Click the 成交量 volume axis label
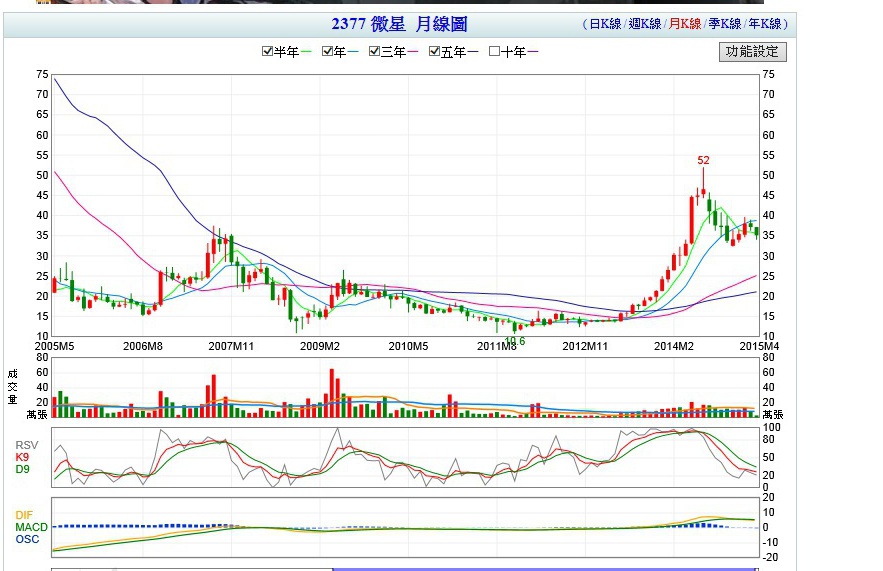The width and height of the screenshot is (883, 571). tap(12, 387)
